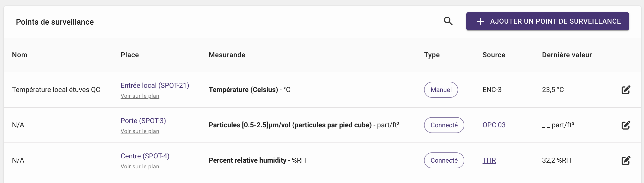Click edit pencil for Porte (SPOT-3) row

[x=626, y=125]
